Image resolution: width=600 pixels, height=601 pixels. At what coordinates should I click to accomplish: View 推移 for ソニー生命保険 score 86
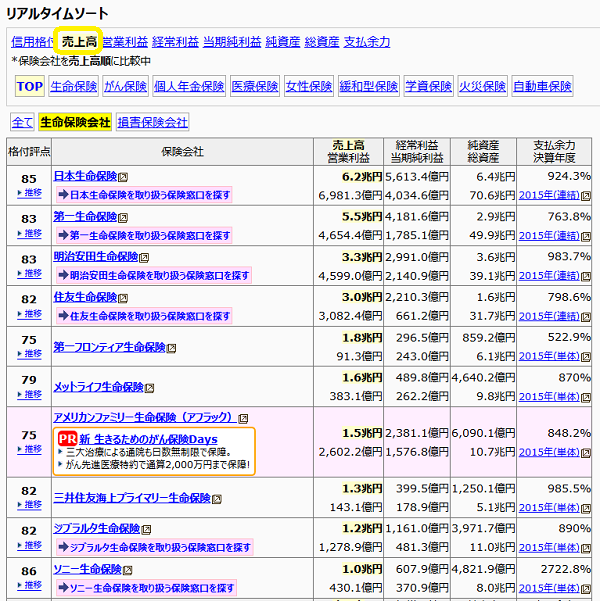tap(30, 585)
